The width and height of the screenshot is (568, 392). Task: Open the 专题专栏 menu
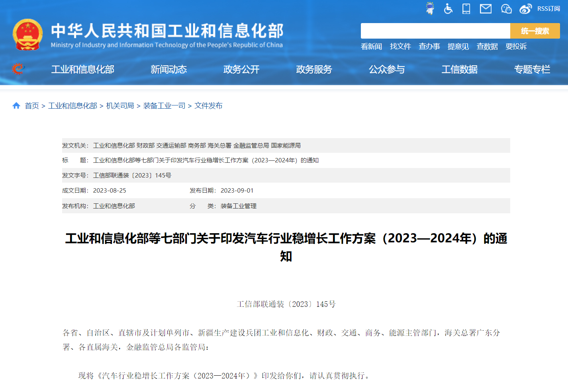(532, 69)
